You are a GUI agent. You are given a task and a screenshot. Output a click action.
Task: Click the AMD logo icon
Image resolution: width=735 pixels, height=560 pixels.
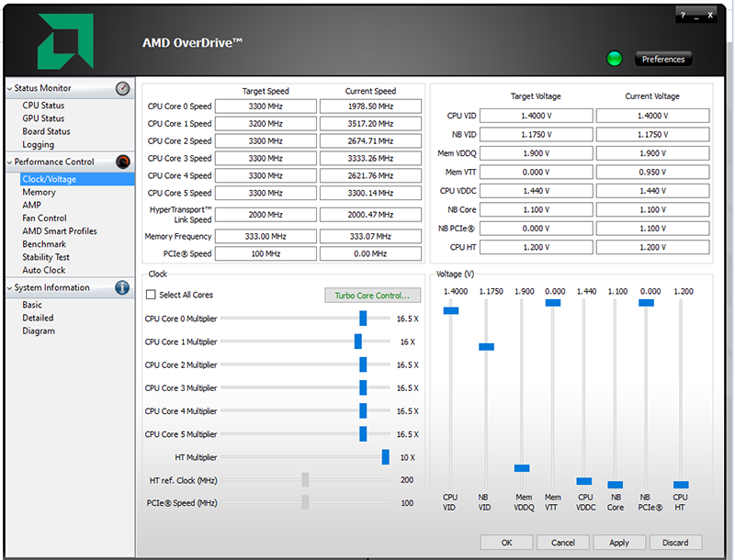[64, 42]
